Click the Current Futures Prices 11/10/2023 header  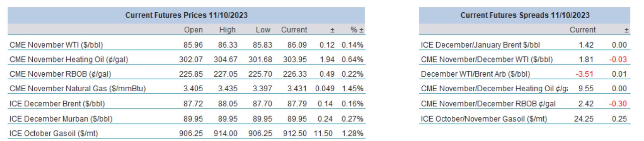[x=186, y=15]
